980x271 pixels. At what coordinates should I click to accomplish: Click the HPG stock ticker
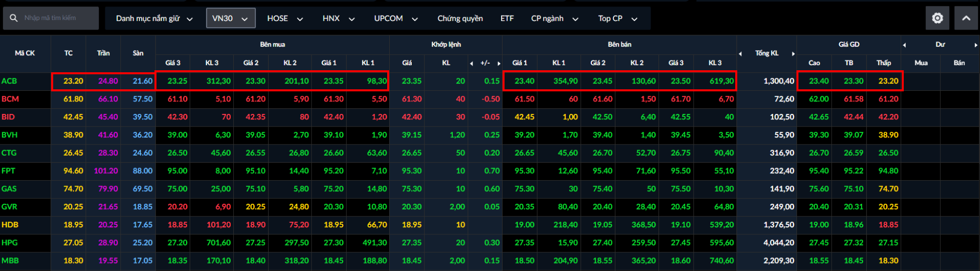coord(10,242)
